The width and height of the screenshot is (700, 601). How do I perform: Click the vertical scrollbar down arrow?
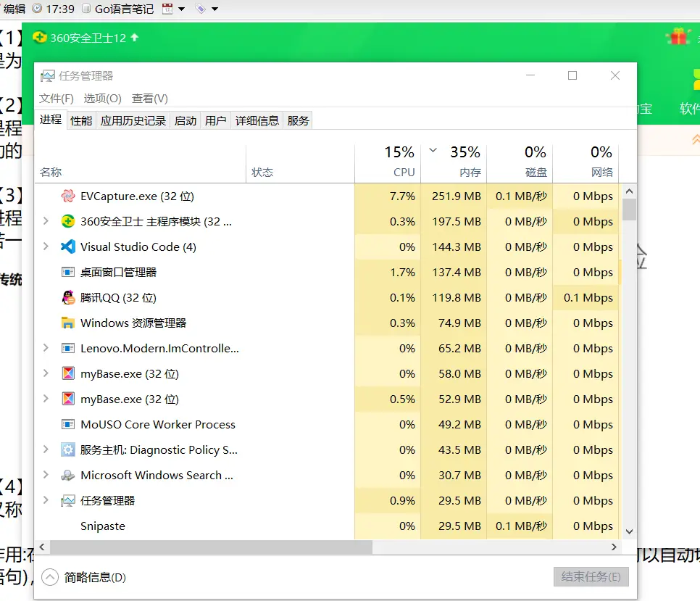point(629,531)
